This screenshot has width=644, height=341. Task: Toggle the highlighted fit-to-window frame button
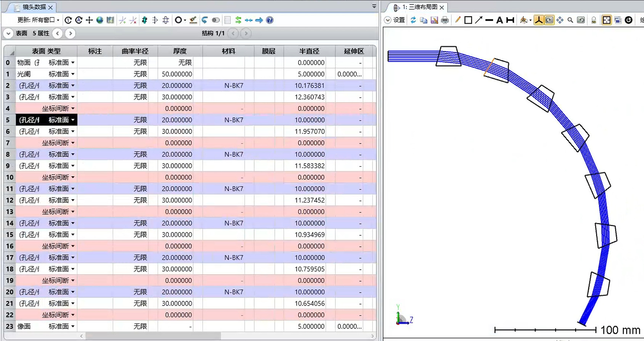[606, 20]
